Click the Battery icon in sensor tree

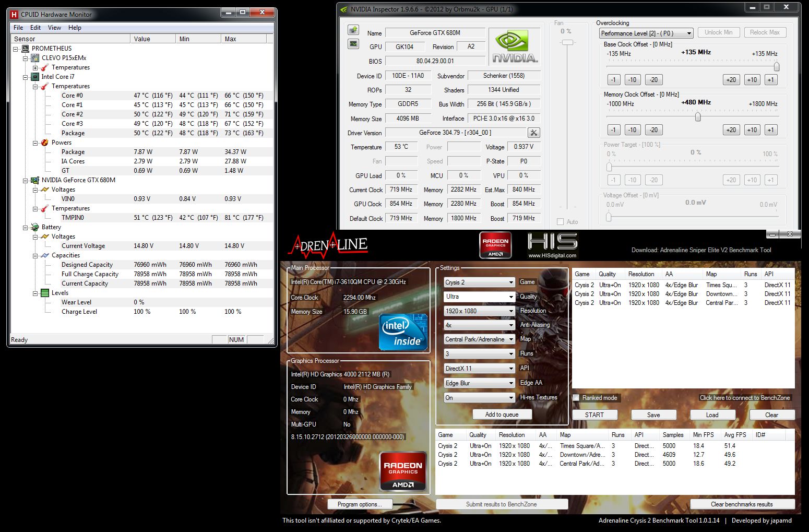coord(35,227)
